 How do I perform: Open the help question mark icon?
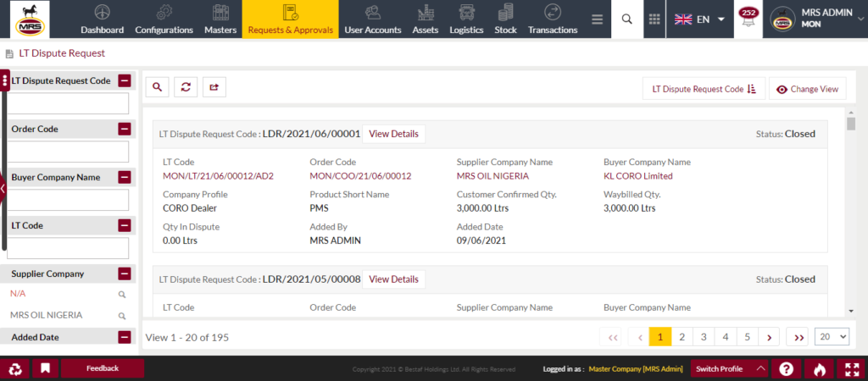786,369
